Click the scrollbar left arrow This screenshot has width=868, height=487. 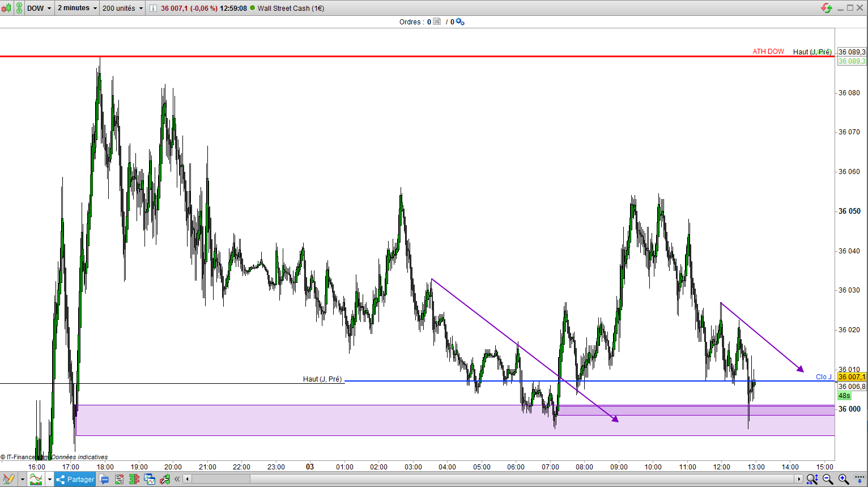click(x=188, y=479)
